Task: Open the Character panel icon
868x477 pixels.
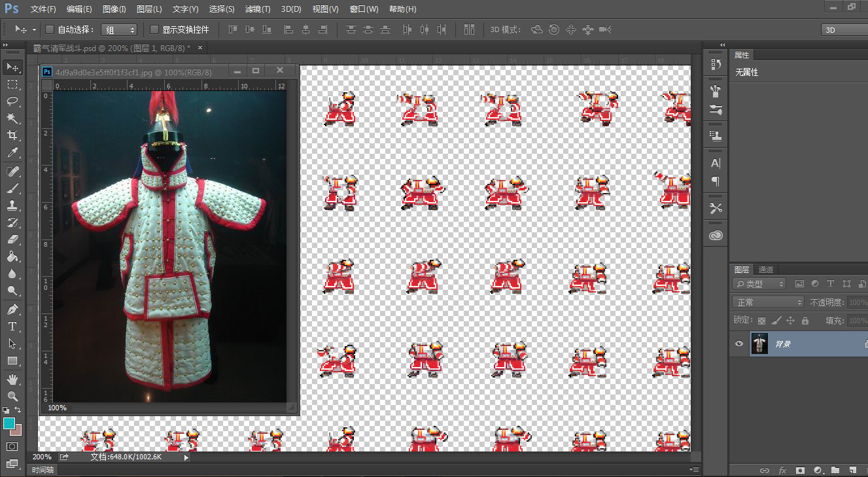Action: point(716,163)
